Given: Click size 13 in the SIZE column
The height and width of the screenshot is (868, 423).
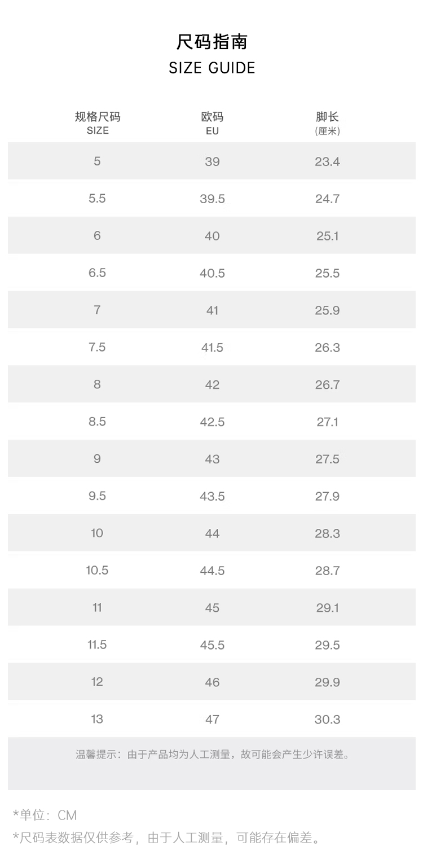Looking at the screenshot, I should [97, 719].
